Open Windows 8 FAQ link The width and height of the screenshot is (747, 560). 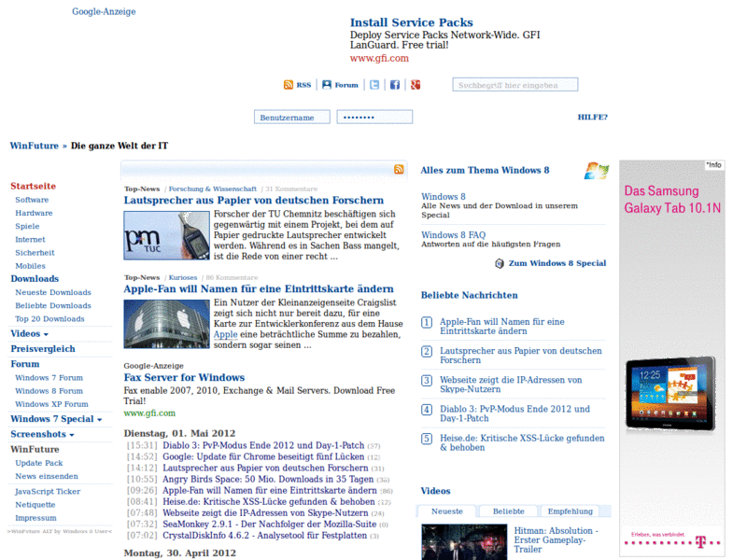(x=454, y=235)
